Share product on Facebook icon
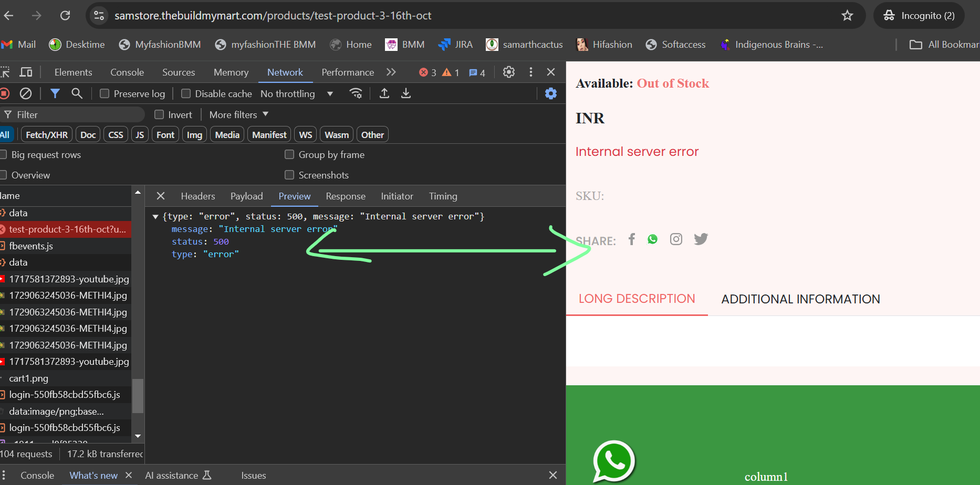 (x=632, y=239)
